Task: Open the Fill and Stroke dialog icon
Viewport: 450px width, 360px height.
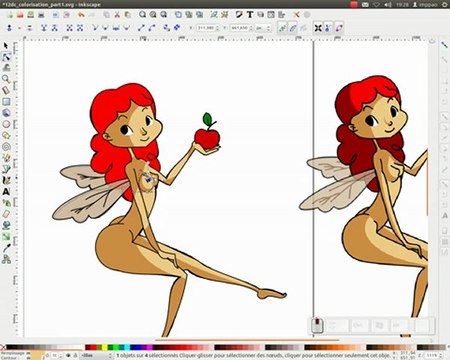Action: 239,15
